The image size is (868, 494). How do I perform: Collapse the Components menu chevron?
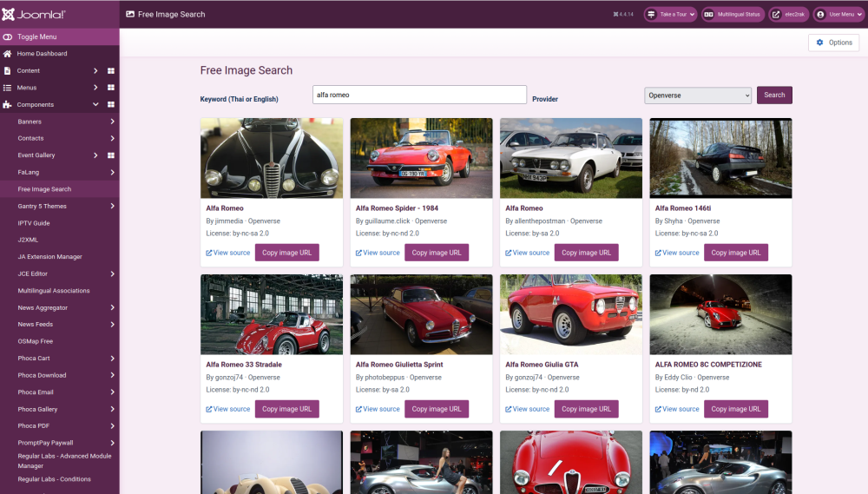pos(95,104)
